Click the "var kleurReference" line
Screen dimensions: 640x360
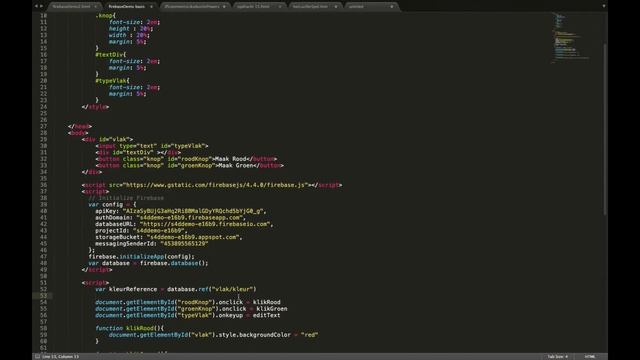click(x=176, y=290)
